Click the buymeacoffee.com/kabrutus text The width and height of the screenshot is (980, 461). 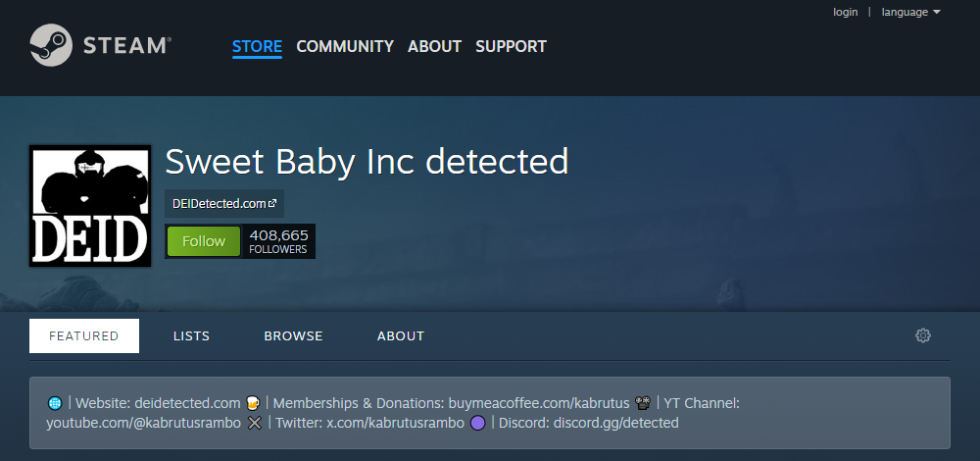(539, 403)
